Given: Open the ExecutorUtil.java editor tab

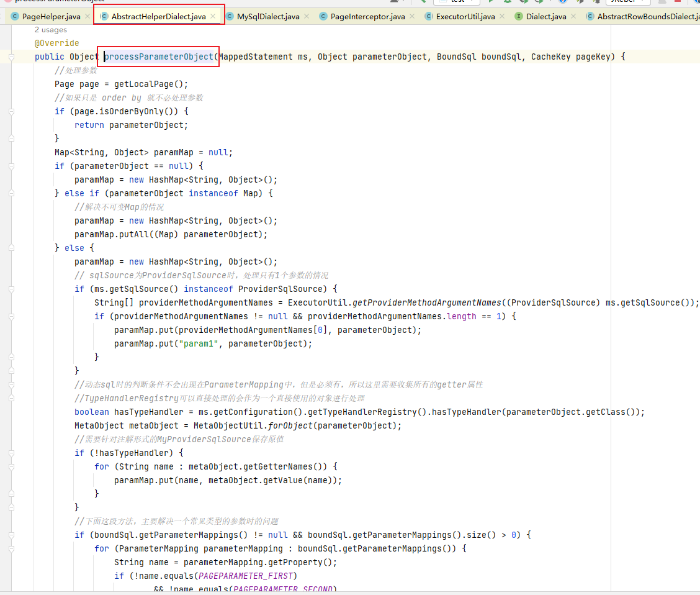Looking at the screenshot, I should pyautogui.click(x=465, y=17).
